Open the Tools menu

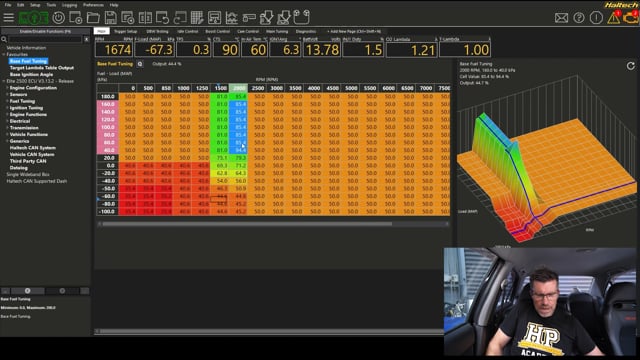point(51,5)
